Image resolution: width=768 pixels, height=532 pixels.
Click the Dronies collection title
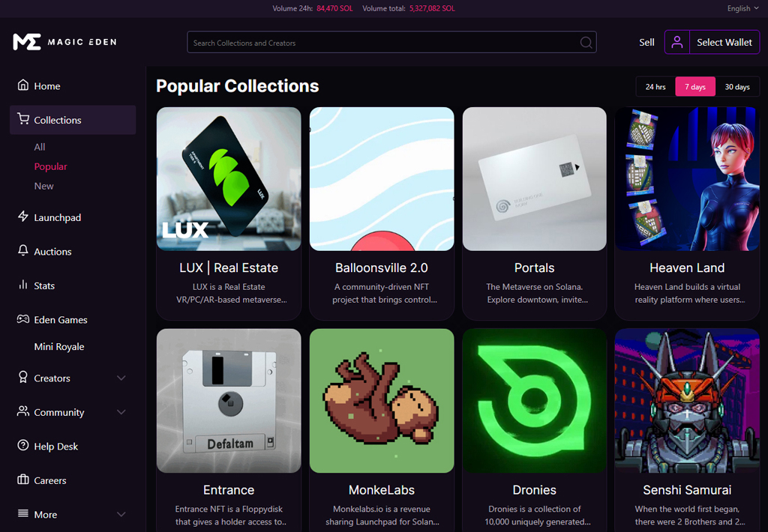[x=534, y=490]
